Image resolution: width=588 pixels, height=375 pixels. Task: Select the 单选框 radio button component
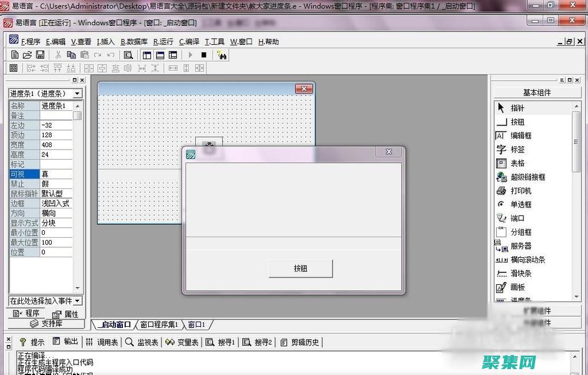520,204
